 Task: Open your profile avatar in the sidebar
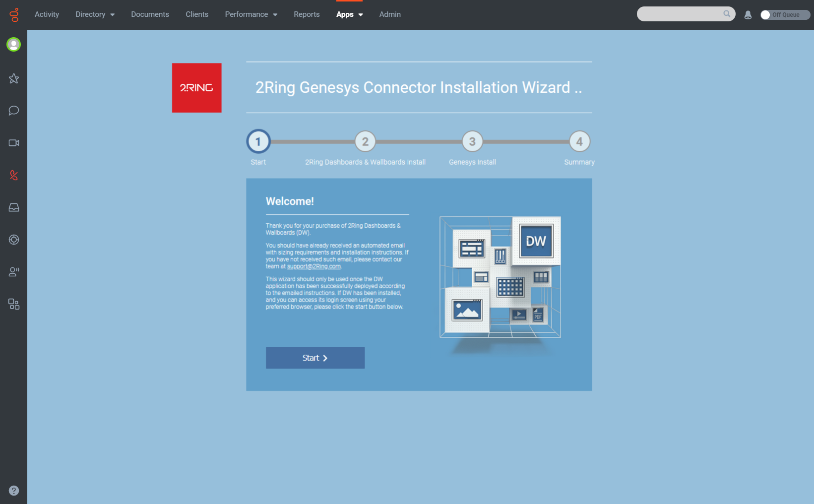(x=13, y=44)
